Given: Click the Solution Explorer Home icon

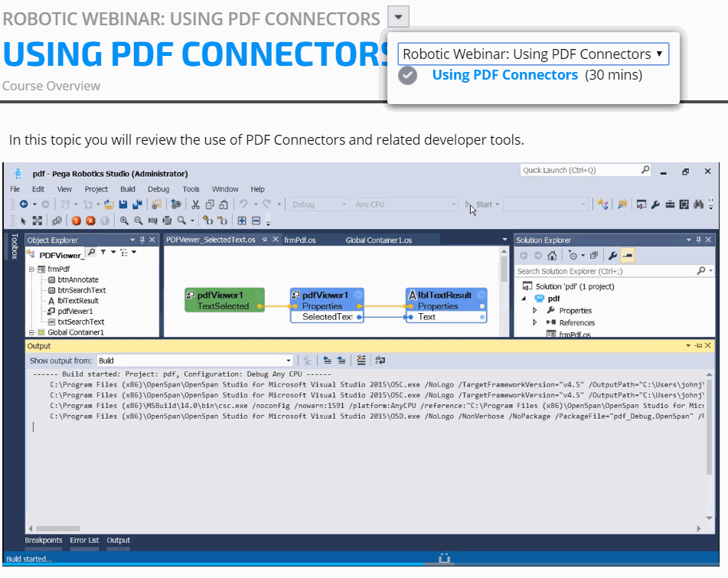Looking at the screenshot, I should click(552, 256).
